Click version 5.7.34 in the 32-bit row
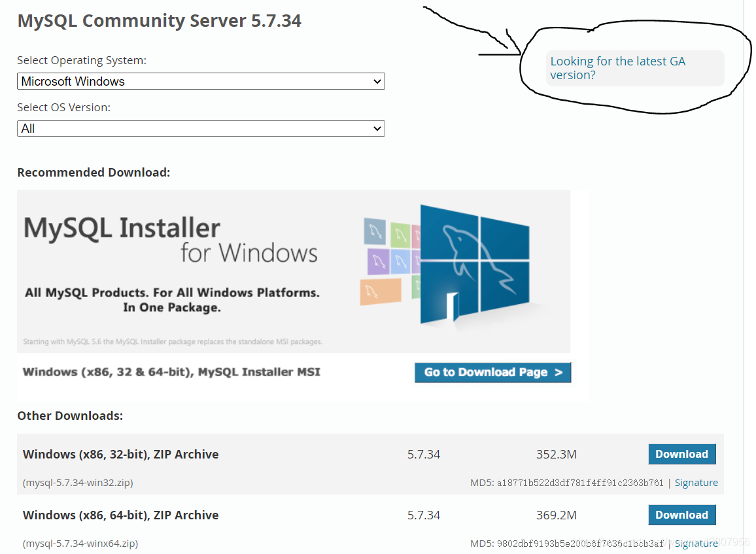The width and height of the screenshot is (756, 554). point(424,454)
